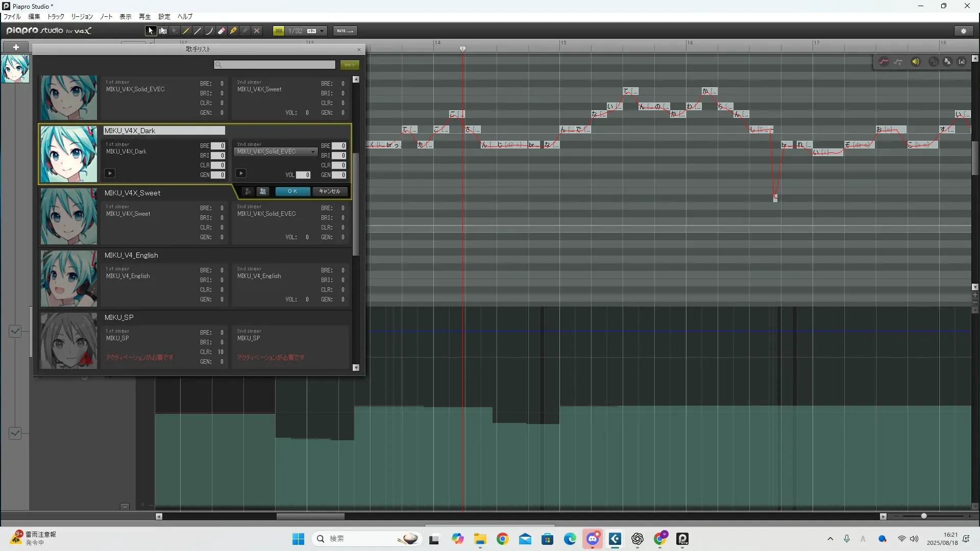Click the singer list search field
This screenshot has width=980, height=551.
pyautogui.click(x=276, y=65)
